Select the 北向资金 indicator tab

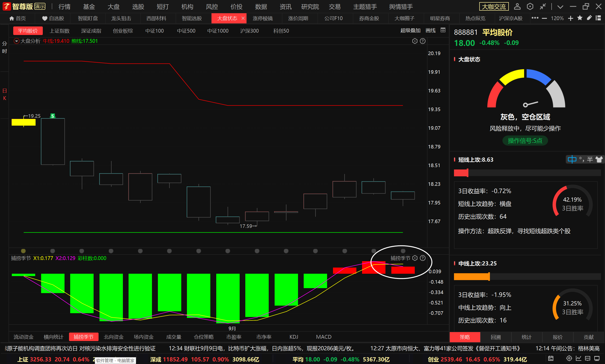coord(113,337)
